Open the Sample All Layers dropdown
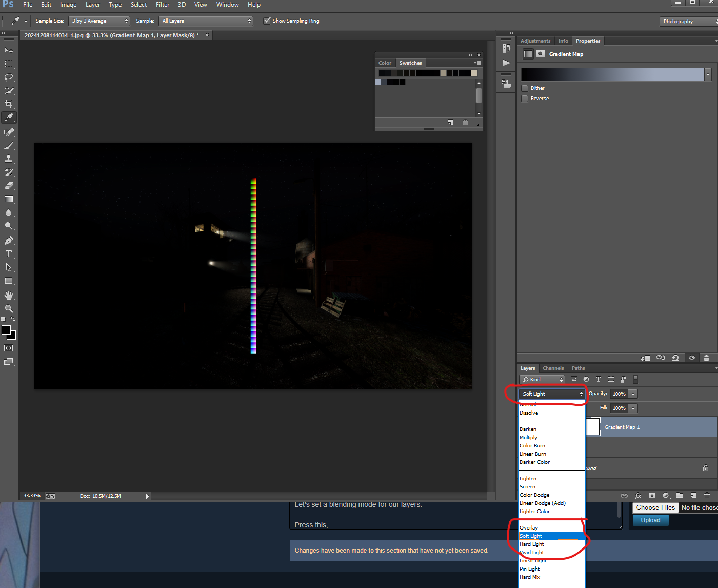The width and height of the screenshot is (718, 588). tap(206, 21)
